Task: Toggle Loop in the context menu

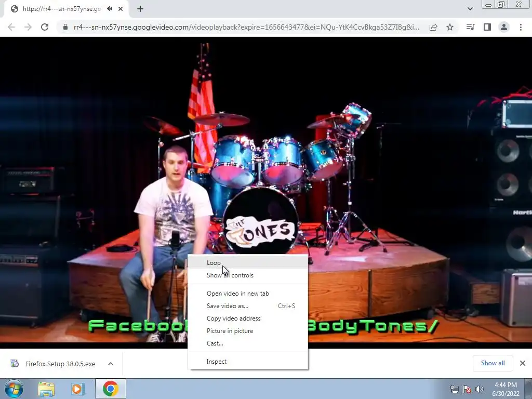Action: [x=248, y=262]
